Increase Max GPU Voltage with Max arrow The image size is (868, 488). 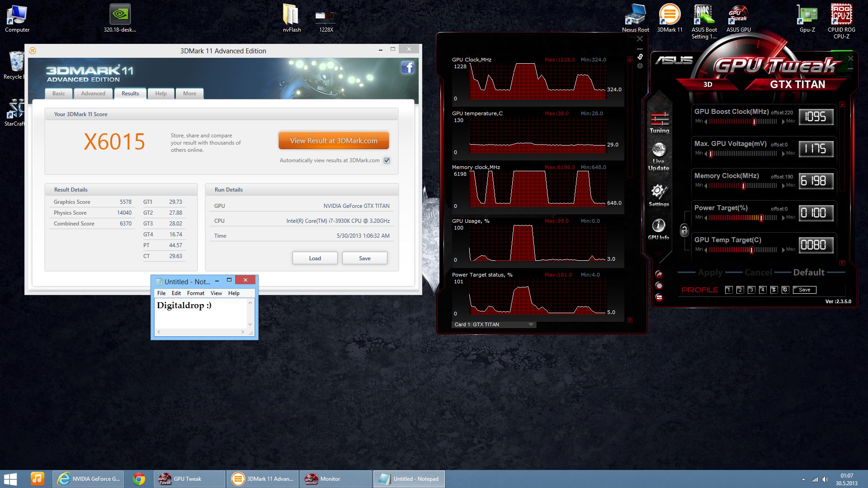[x=783, y=154]
